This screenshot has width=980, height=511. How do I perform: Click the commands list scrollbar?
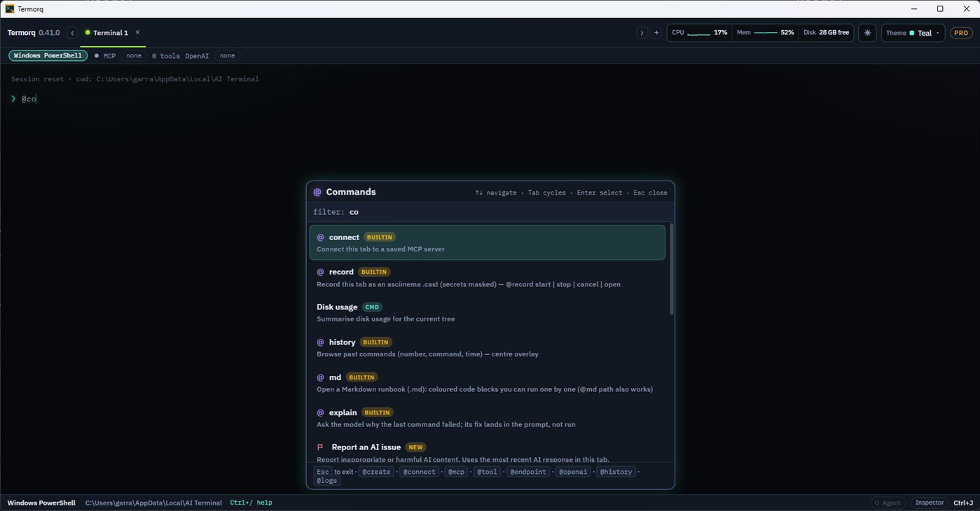coord(671,269)
